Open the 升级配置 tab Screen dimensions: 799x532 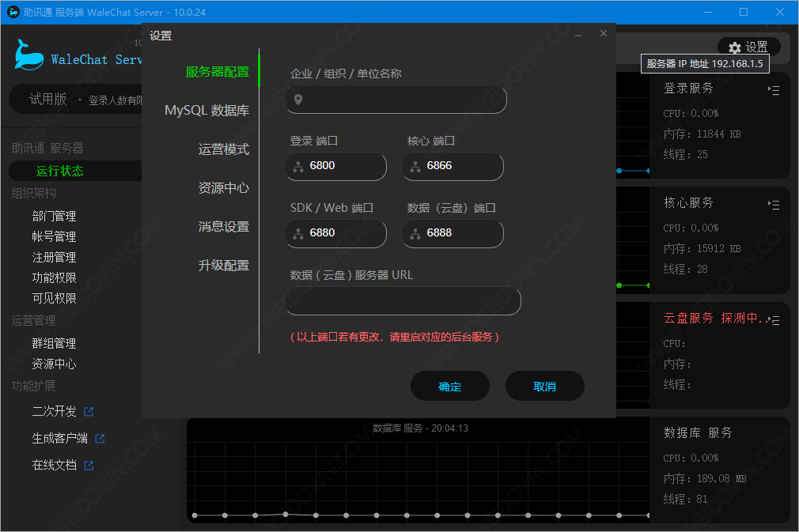click(x=224, y=266)
